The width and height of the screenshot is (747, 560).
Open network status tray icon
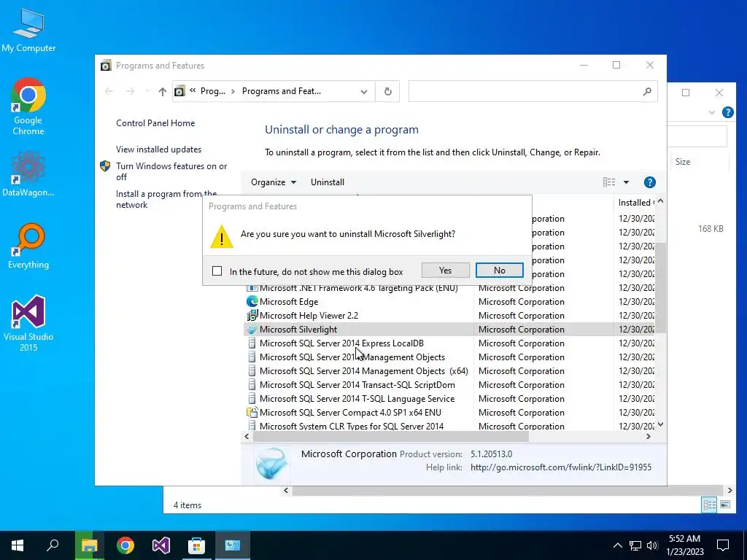point(635,545)
